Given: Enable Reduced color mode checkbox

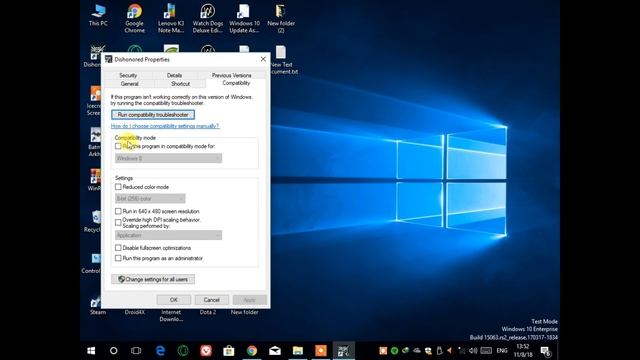Looking at the screenshot, I should coord(118,187).
